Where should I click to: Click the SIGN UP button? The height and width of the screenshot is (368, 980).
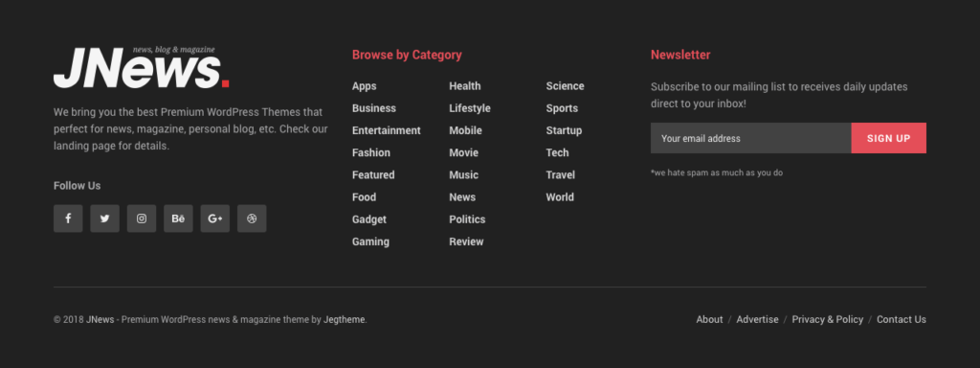[889, 138]
